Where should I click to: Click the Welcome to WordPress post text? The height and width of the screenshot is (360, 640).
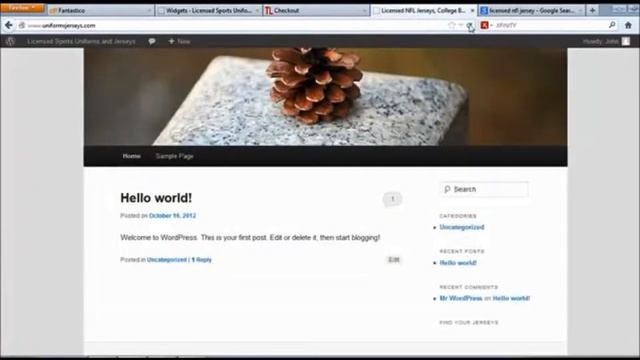tap(250, 238)
